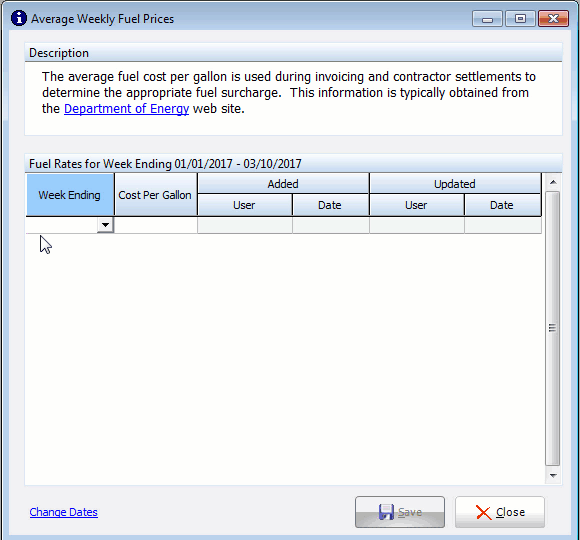Open the Department of Energy link

[127, 109]
